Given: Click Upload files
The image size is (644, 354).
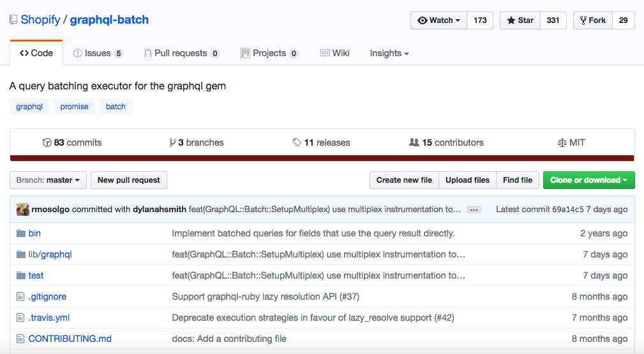Looking at the screenshot, I should [467, 180].
